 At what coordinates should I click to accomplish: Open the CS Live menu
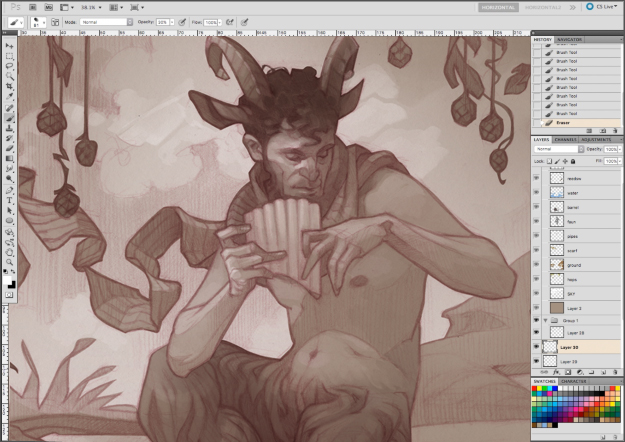pyautogui.click(x=602, y=7)
